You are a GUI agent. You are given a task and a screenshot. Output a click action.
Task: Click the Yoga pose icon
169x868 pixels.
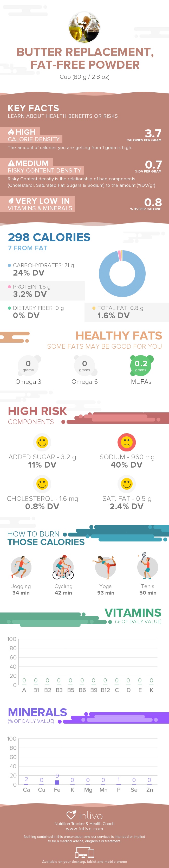(105, 567)
